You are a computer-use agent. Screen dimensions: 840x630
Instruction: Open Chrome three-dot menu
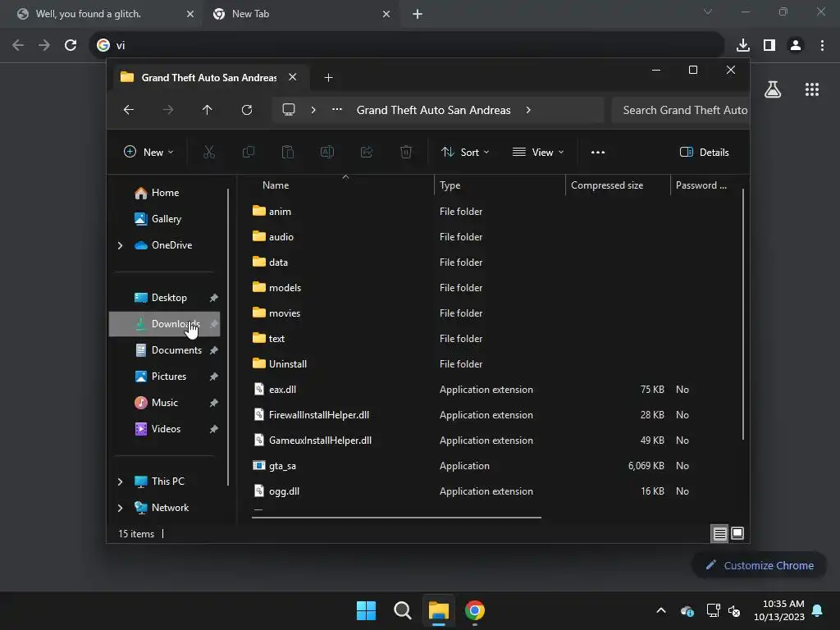[822, 45]
